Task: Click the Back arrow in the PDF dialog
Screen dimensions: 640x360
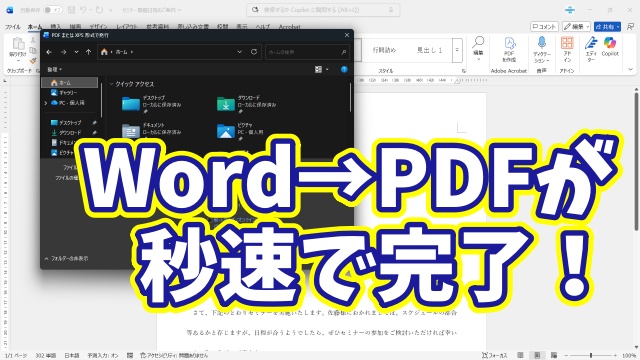Action: point(49,52)
